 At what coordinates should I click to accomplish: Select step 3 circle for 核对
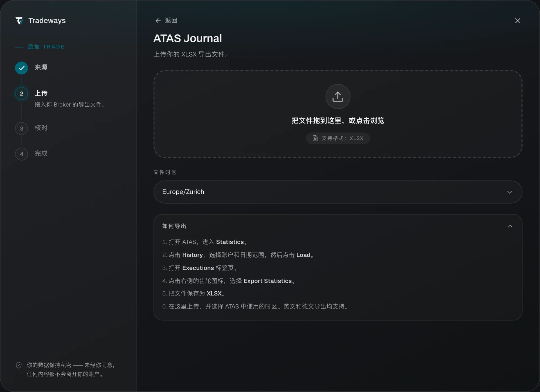pos(21,129)
